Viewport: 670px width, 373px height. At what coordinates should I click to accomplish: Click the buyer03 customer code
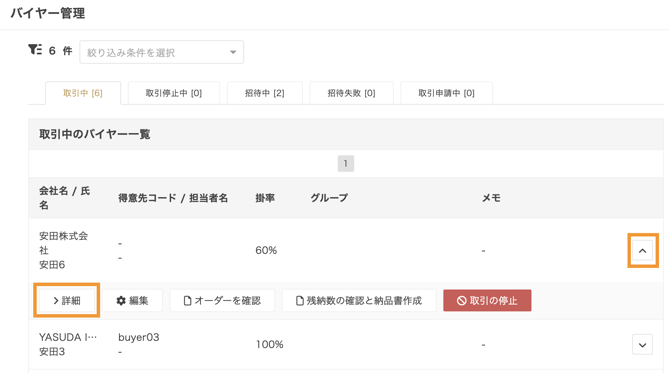[x=139, y=337]
